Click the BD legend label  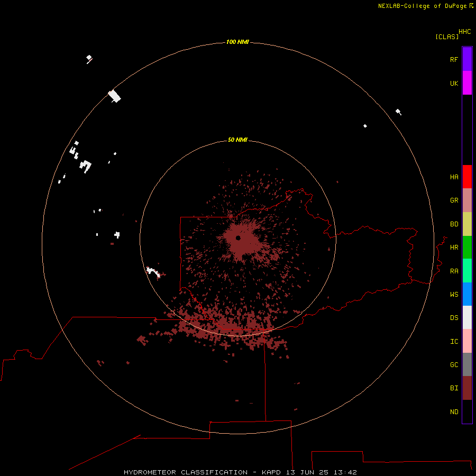(x=454, y=224)
